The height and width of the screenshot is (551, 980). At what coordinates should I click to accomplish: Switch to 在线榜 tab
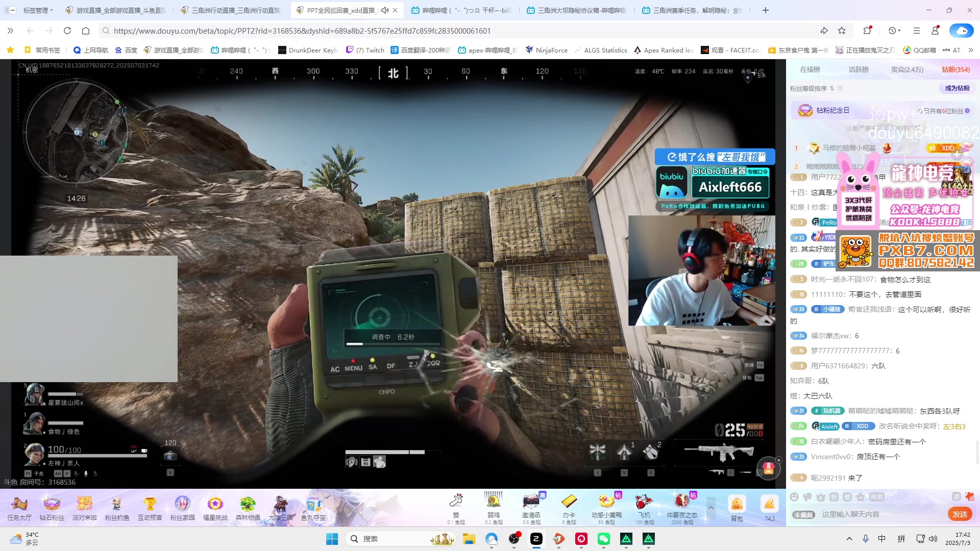point(810,69)
